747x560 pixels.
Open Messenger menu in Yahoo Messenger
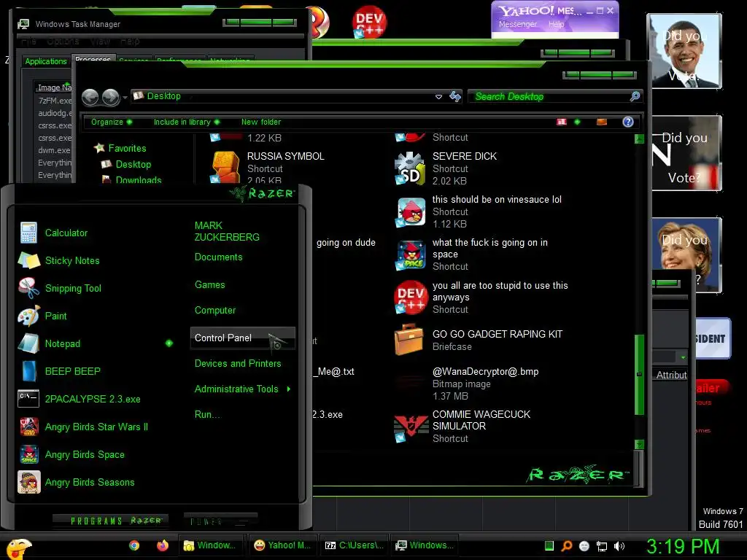(x=517, y=24)
